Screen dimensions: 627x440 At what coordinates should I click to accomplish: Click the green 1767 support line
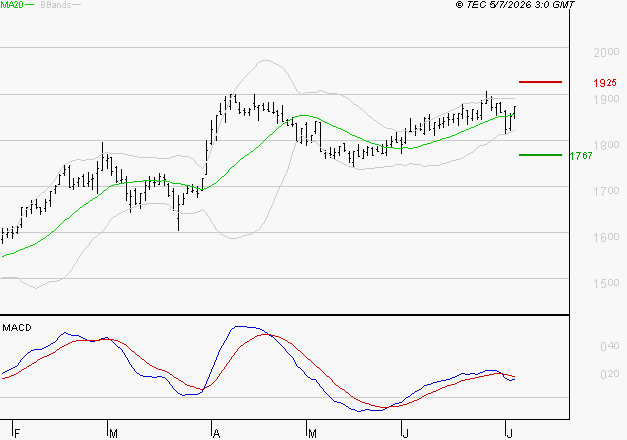click(x=540, y=155)
